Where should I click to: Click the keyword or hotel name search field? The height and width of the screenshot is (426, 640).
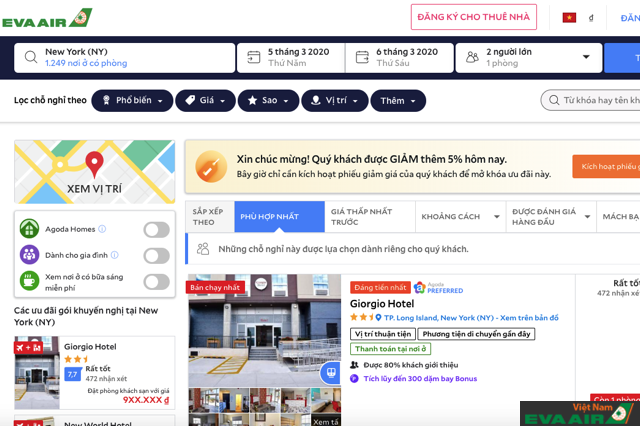591,100
